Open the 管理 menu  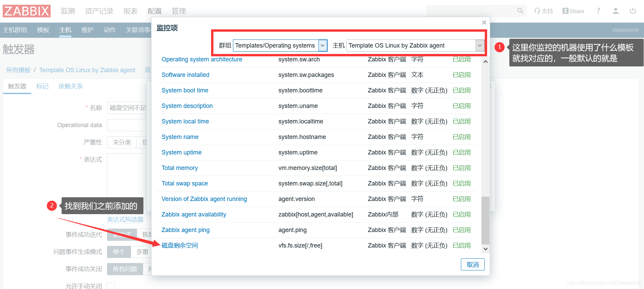point(179,11)
